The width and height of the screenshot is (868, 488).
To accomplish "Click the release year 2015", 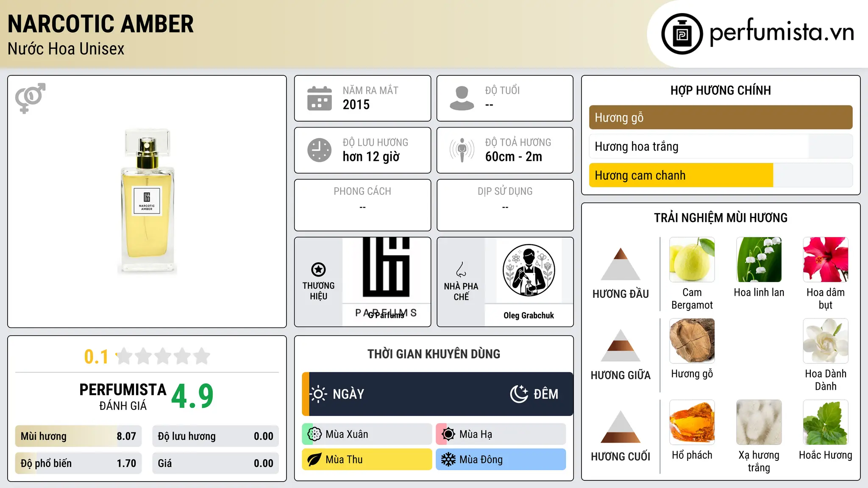I will point(356,105).
